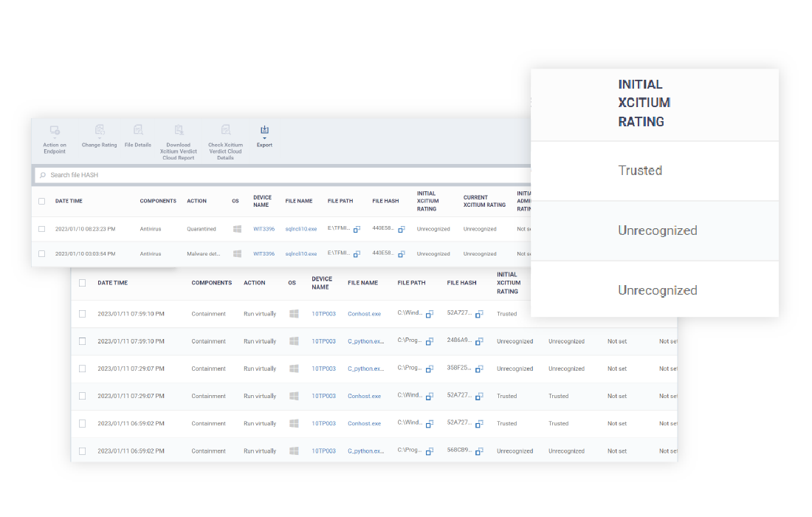812x517 pixels.
Task: Copy the file path in the 07:59:10 PM Conhost.exe row
Action: 430,314
